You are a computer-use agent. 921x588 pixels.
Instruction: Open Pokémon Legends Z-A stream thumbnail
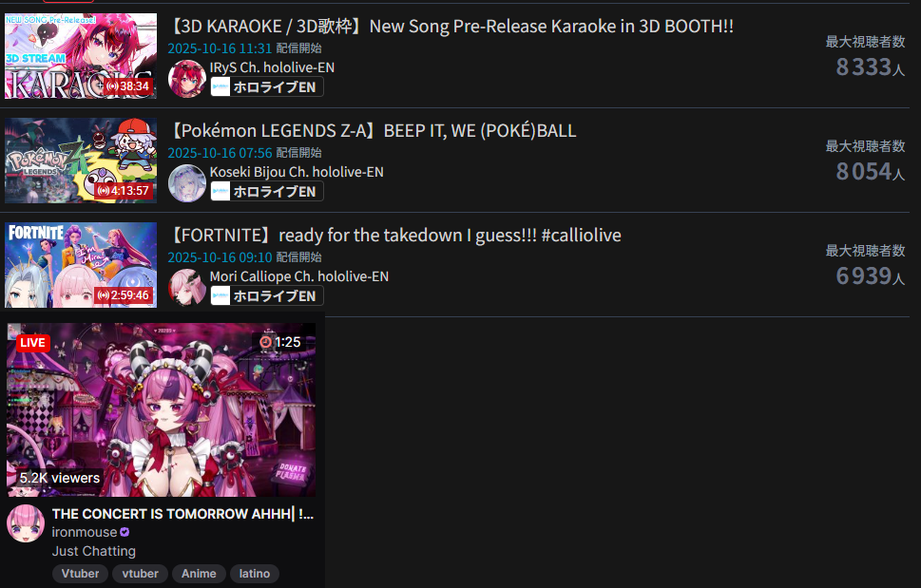(81, 161)
